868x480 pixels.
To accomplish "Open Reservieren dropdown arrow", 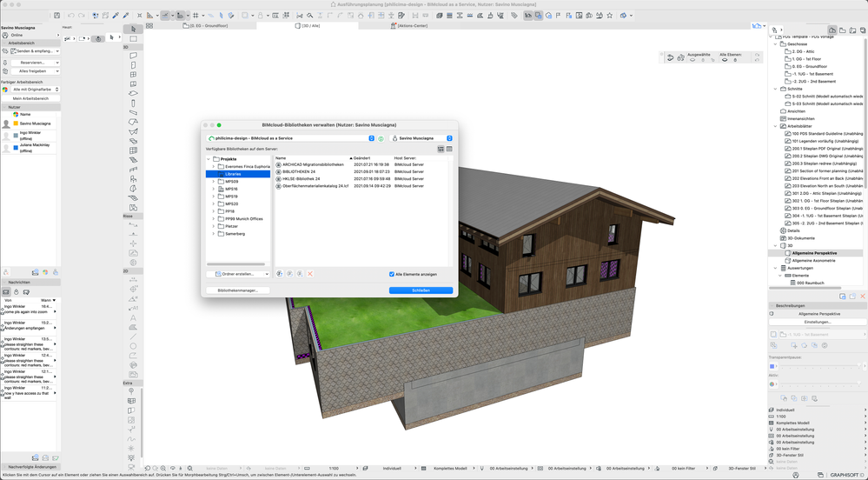I will click(57, 63).
